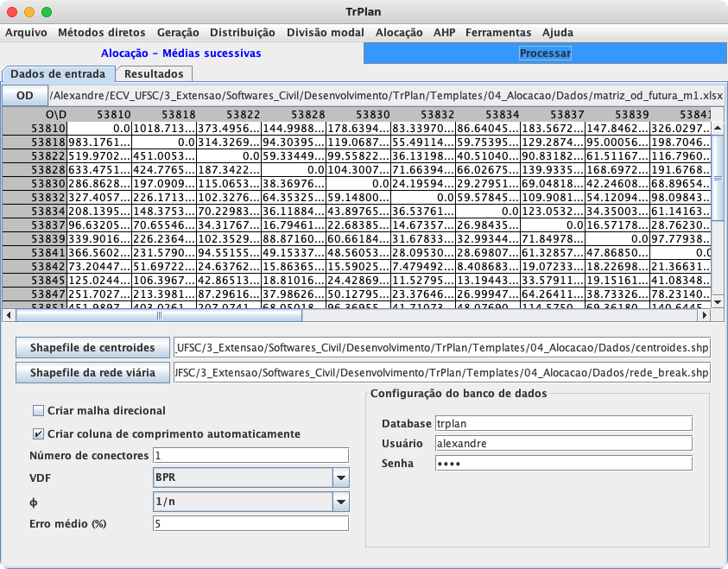This screenshot has width=728, height=569.
Task: Click the Shapefile de centroides button
Action: click(x=92, y=348)
